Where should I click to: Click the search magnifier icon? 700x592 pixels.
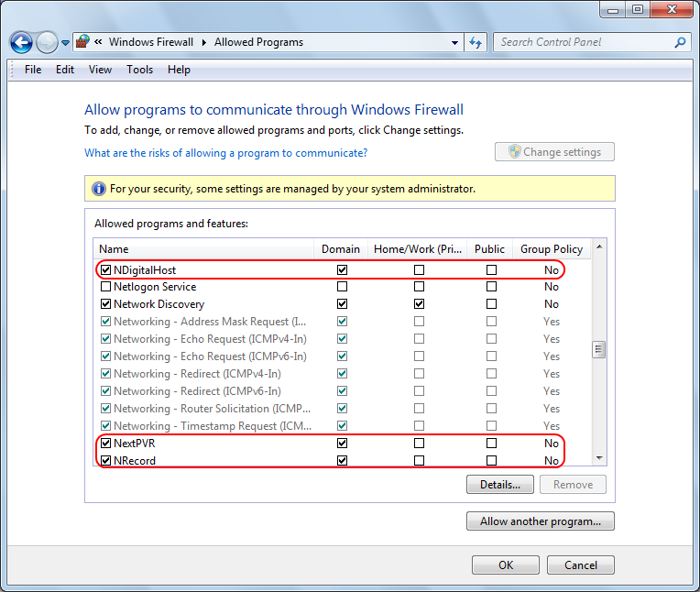pos(680,42)
